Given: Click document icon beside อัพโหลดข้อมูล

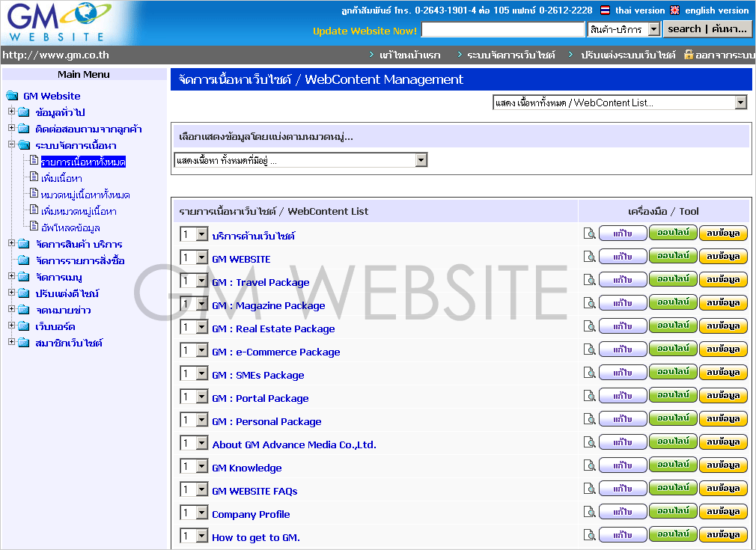Looking at the screenshot, I should [x=34, y=226].
